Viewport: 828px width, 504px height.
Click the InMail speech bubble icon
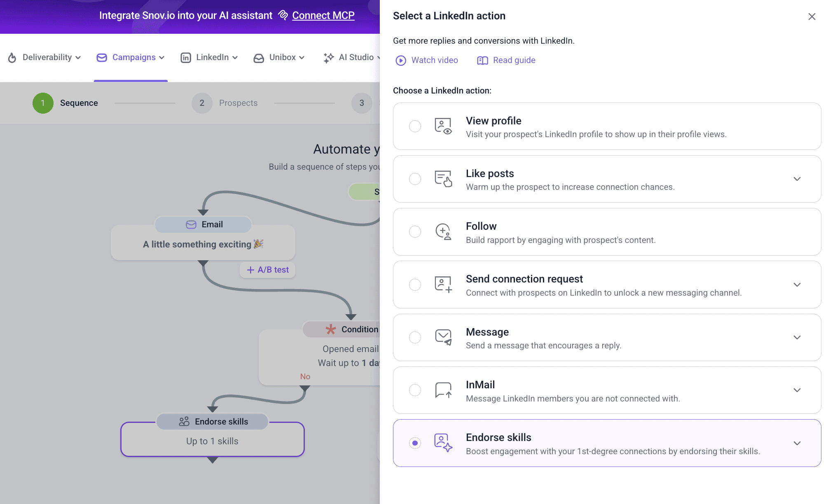coord(443,390)
